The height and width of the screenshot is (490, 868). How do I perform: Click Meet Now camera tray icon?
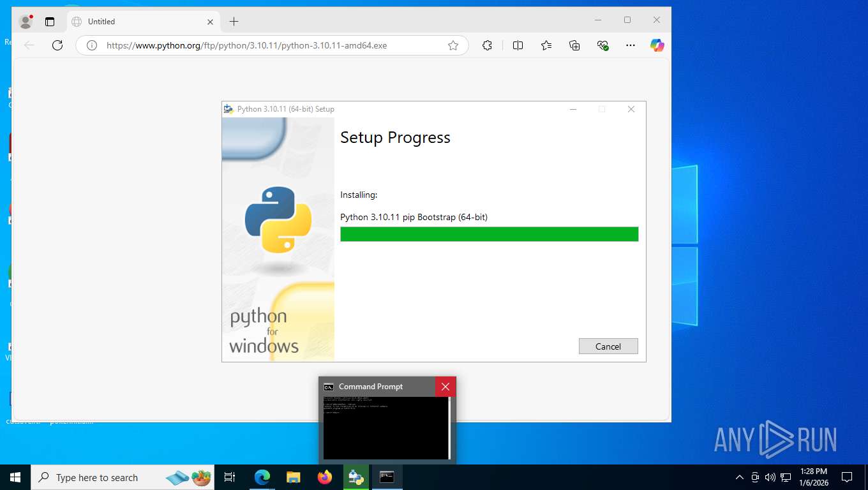[755, 477]
